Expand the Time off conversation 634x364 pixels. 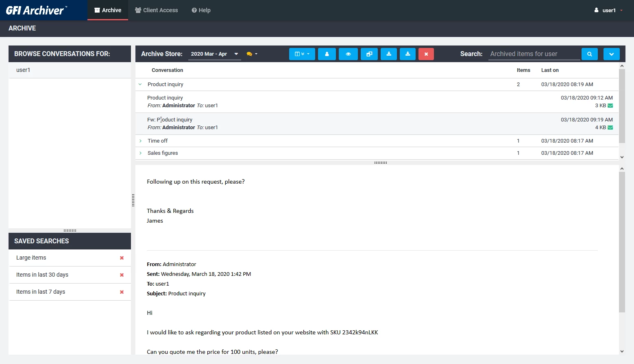141,141
